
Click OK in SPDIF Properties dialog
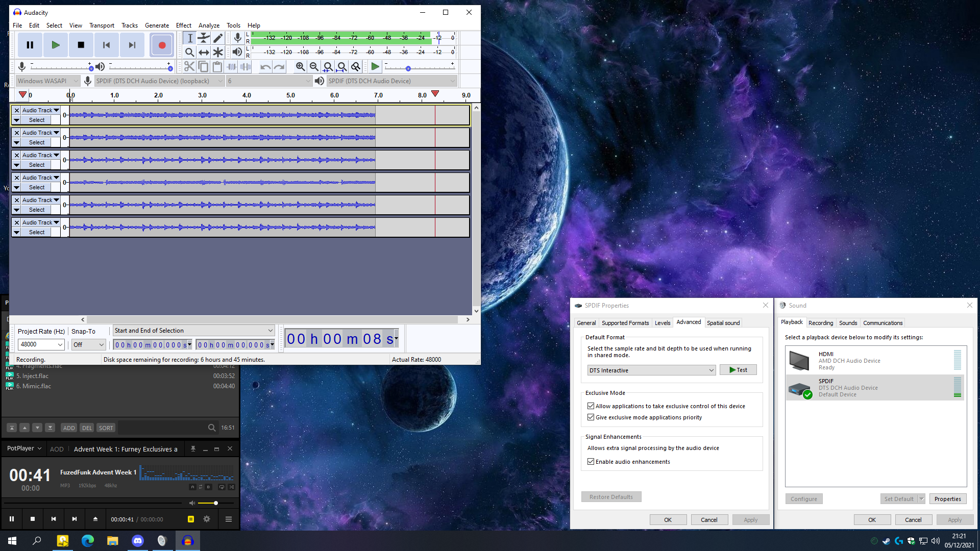(668, 520)
